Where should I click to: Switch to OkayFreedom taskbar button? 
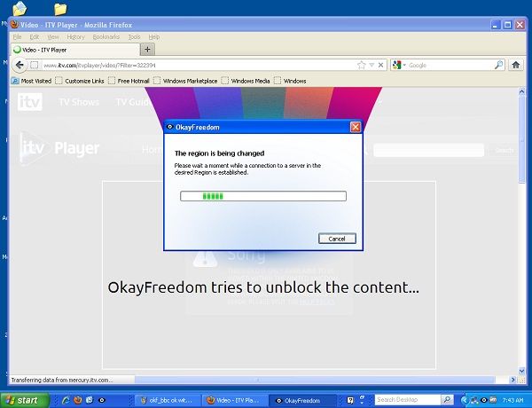[x=301, y=401]
